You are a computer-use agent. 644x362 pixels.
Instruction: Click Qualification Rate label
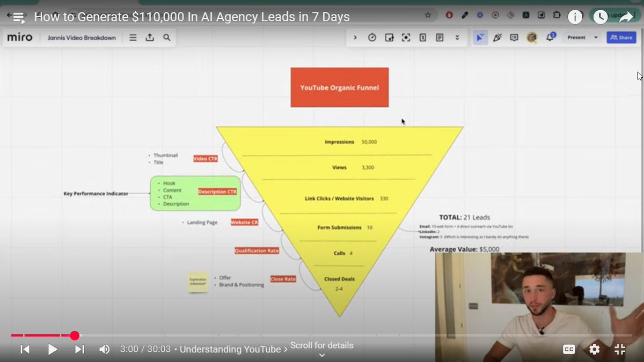(x=257, y=250)
